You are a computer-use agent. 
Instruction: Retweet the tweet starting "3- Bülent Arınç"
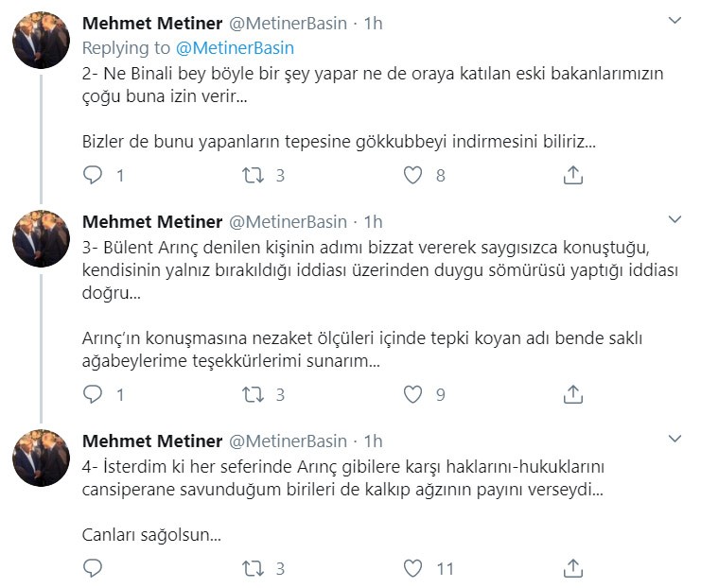(x=253, y=393)
